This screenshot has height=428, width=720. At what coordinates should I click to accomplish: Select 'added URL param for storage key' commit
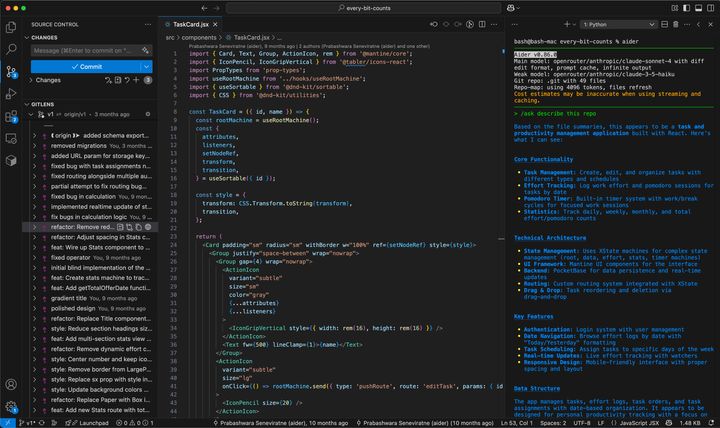[x=100, y=156]
